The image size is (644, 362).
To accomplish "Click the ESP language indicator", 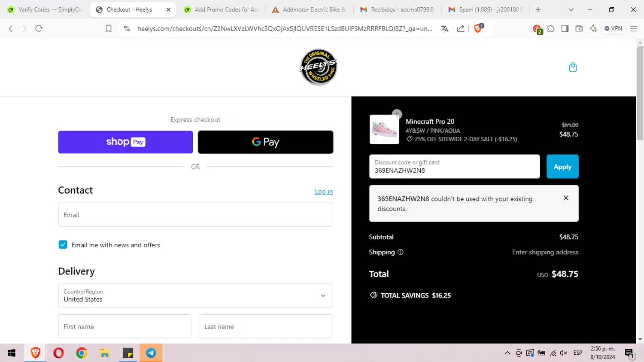I will (578, 353).
